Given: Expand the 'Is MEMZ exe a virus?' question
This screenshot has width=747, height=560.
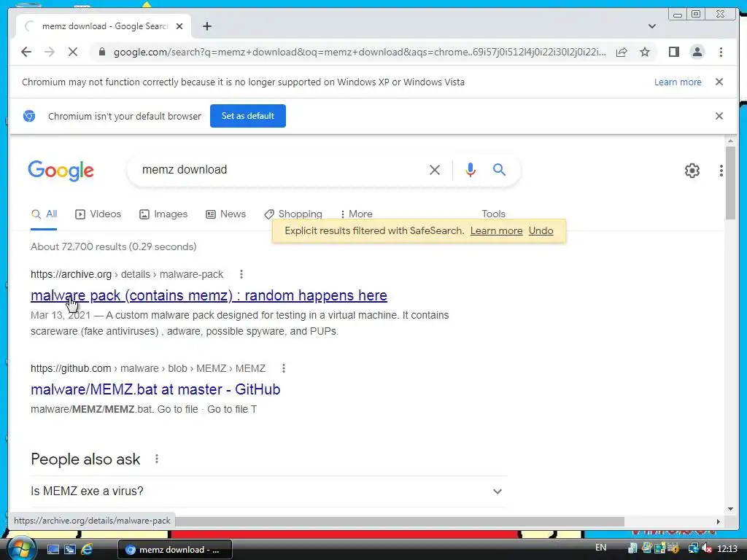Looking at the screenshot, I should [268, 491].
